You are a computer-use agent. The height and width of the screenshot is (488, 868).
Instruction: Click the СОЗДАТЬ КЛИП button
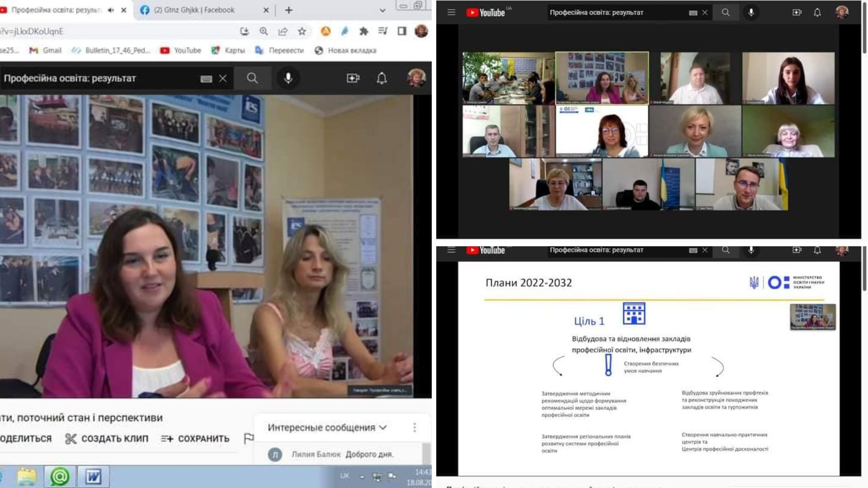pyautogui.click(x=107, y=439)
